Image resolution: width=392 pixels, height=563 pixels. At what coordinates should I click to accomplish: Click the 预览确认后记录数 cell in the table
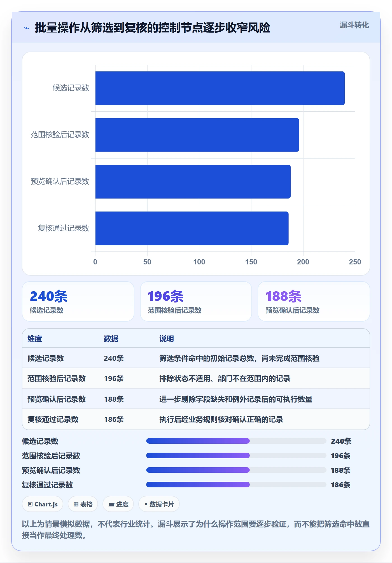pos(57,399)
